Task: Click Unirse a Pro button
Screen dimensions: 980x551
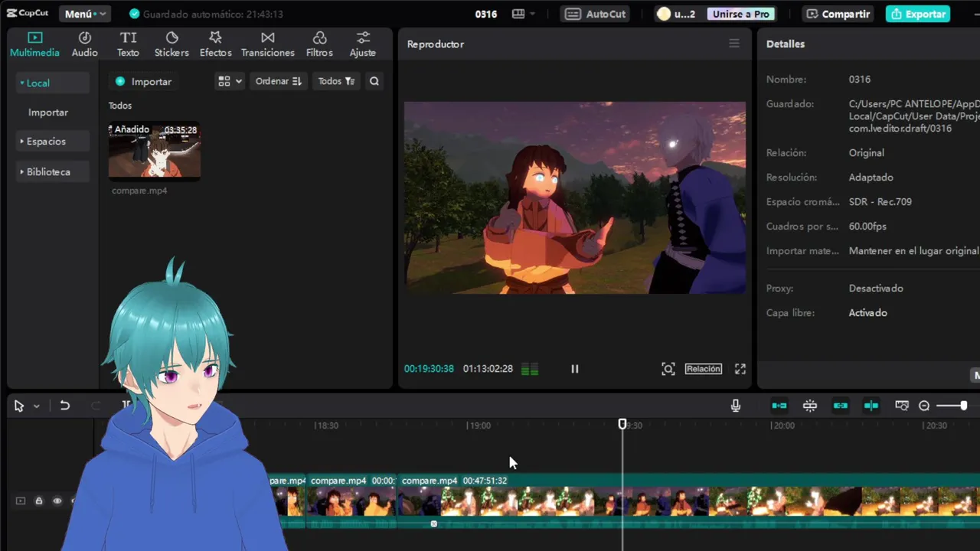Action: [x=740, y=14]
